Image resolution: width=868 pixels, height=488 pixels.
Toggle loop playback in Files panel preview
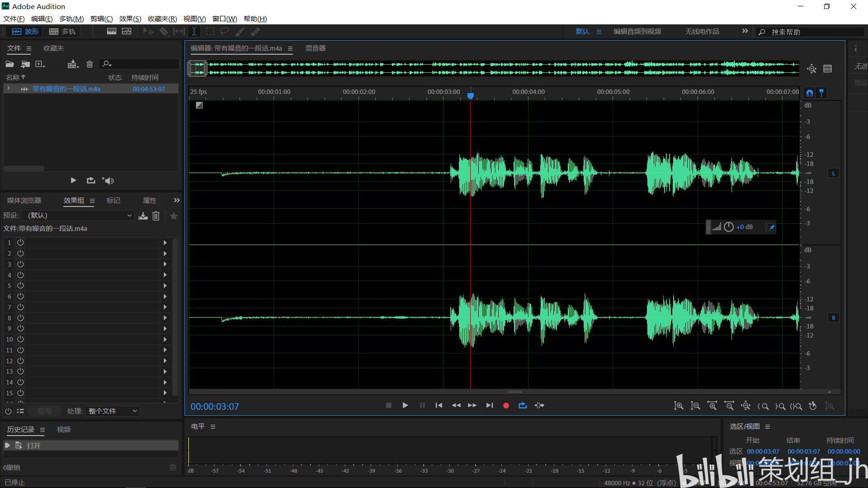coord(91,180)
